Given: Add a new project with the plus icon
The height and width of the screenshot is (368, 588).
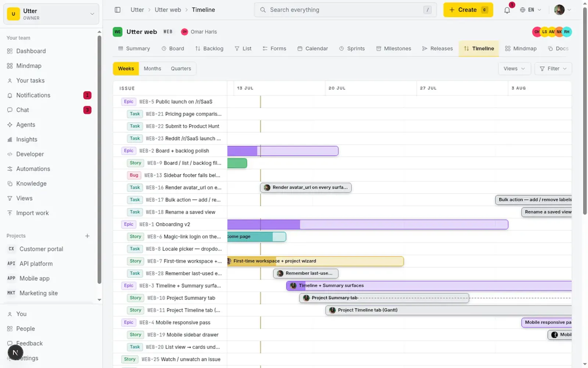Looking at the screenshot, I should (x=87, y=236).
